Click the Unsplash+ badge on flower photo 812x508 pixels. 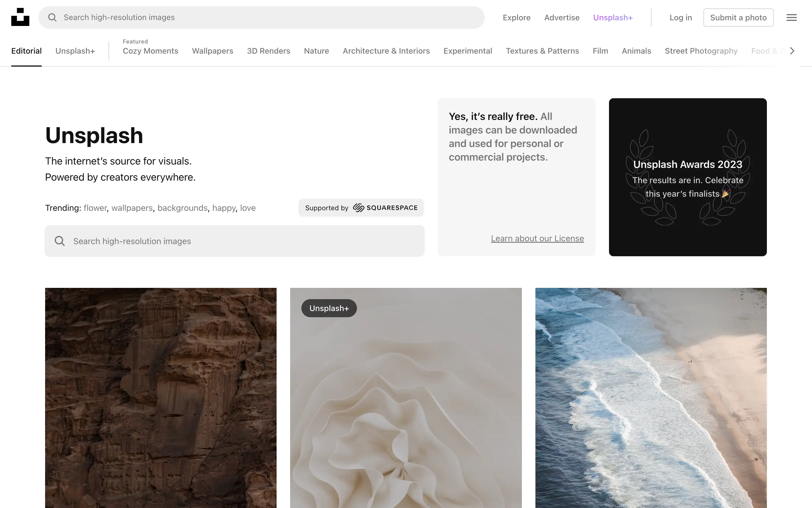[x=329, y=308]
